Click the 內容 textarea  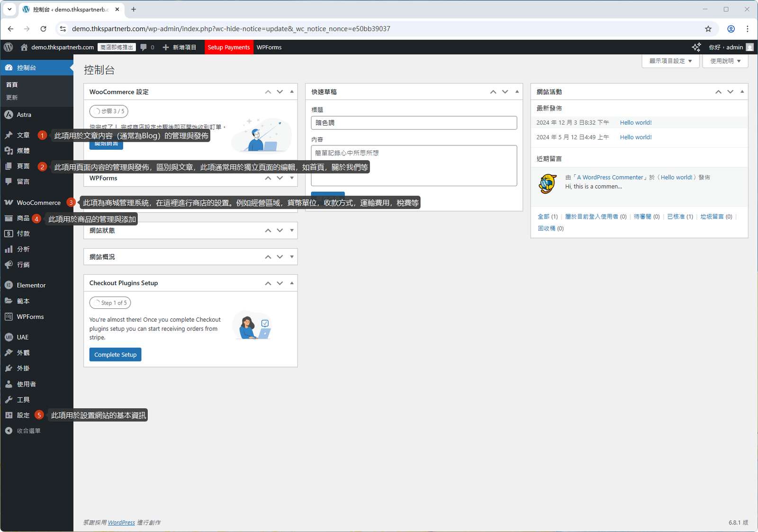(414, 165)
